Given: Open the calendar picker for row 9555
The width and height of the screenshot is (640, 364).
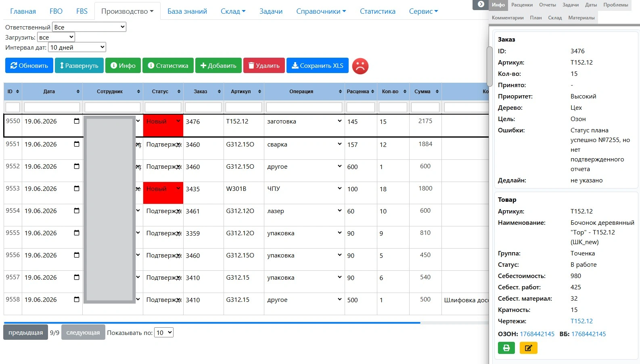Looking at the screenshot, I should [x=77, y=233].
